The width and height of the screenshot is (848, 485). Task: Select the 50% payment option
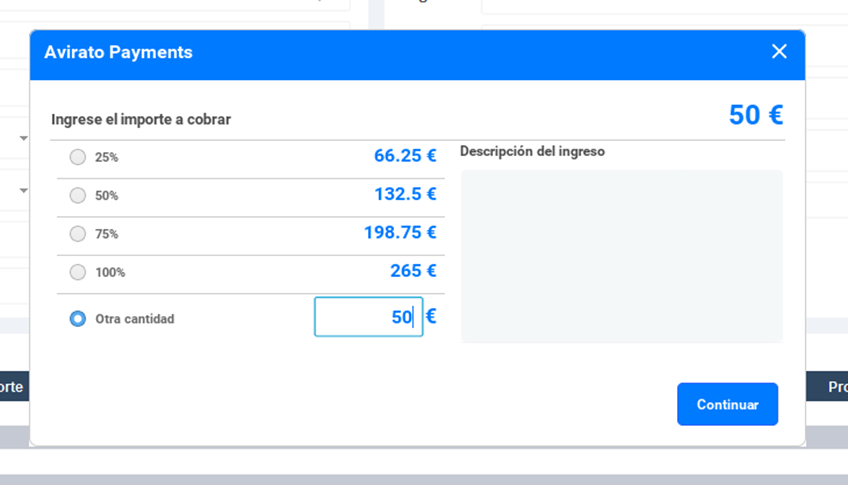(x=78, y=195)
